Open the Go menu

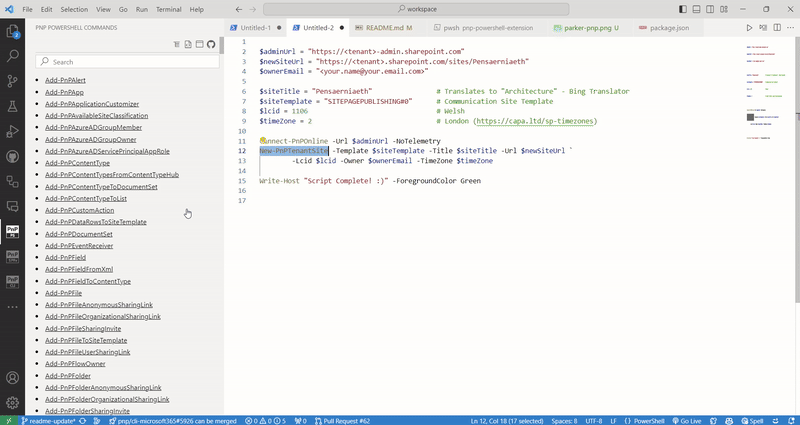pyautogui.click(x=123, y=9)
